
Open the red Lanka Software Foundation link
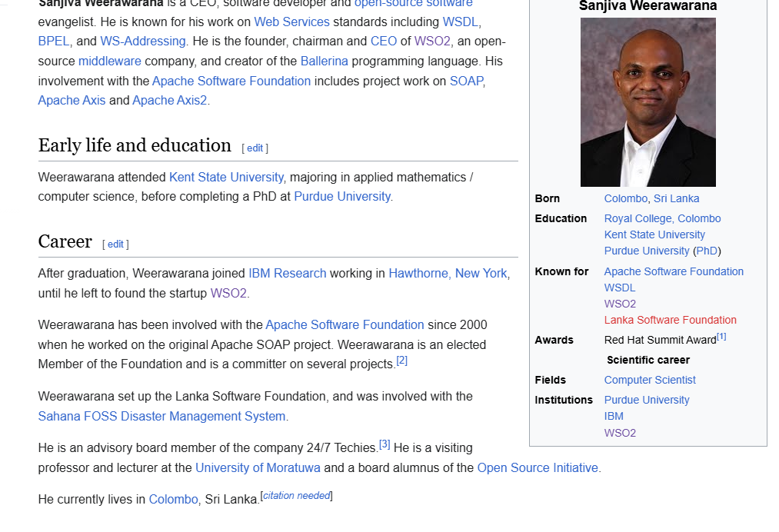pyautogui.click(x=671, y=321)
